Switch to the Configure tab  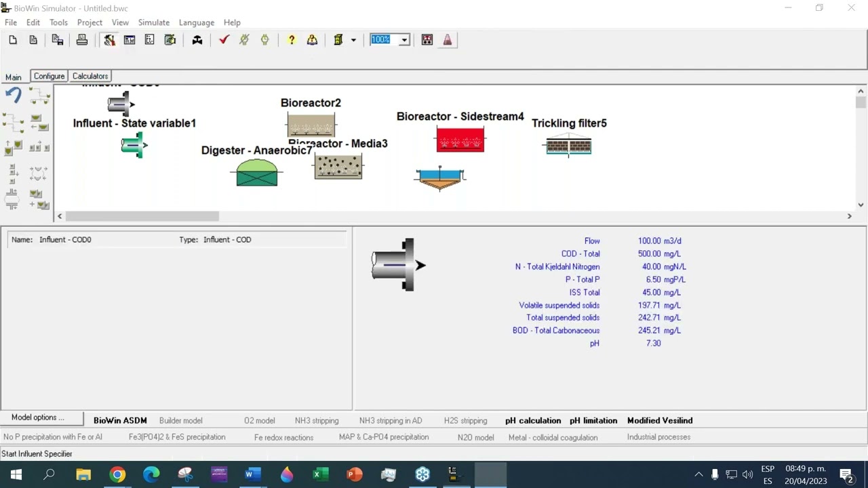49,76
